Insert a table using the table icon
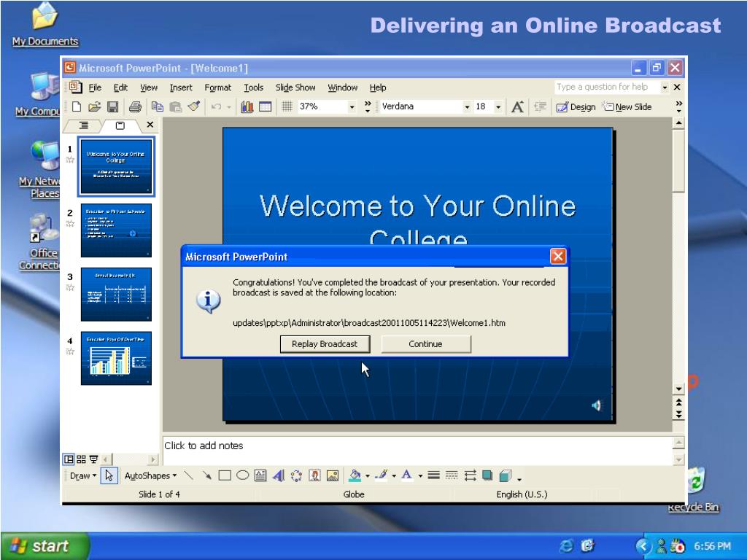Viewport: 747px width, 560px height. click(266, 106)
